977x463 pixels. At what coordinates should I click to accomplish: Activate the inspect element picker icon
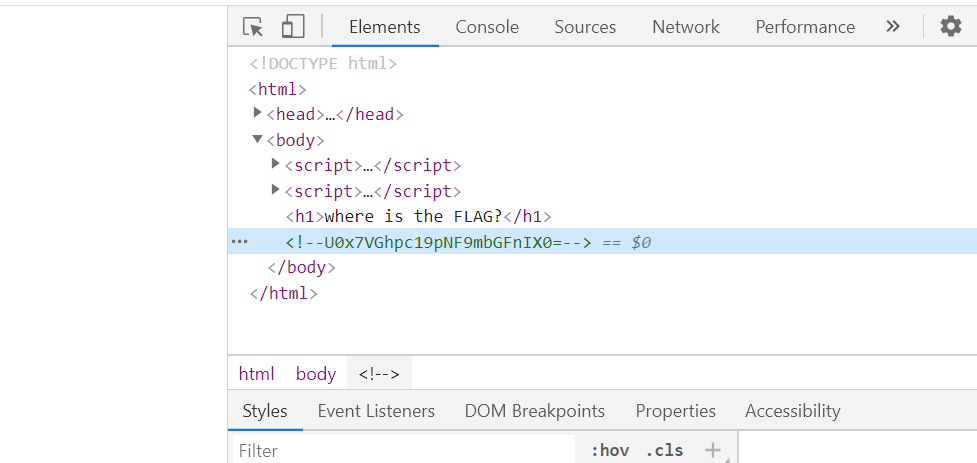click(x=253, y=27)
